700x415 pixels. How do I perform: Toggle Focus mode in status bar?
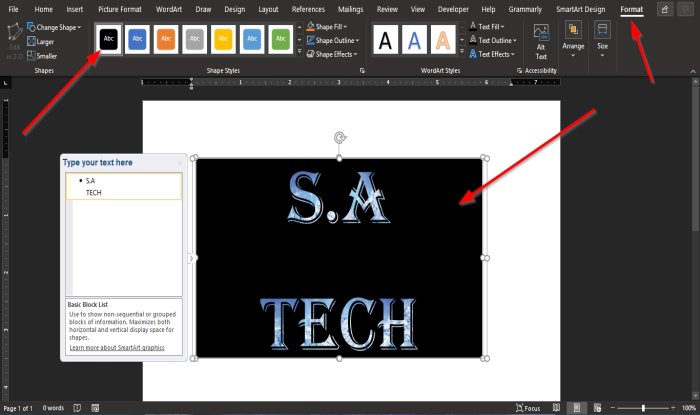click(x=530, y=408)
